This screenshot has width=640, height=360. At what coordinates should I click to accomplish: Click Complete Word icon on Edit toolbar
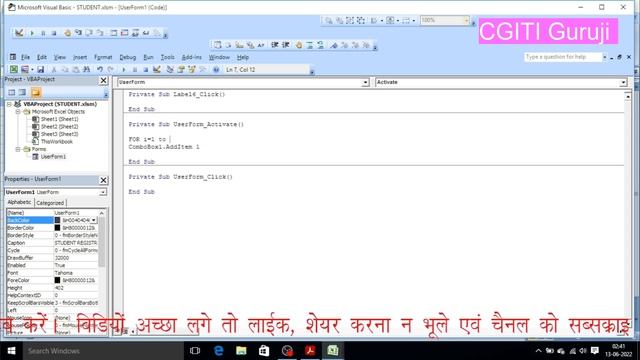(x=261, y=45)
